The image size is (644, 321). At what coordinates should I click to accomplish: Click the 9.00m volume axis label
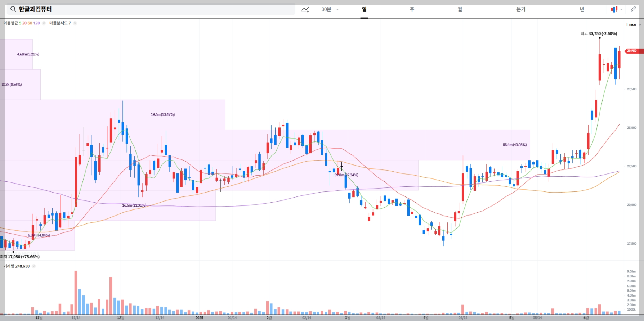631,272
